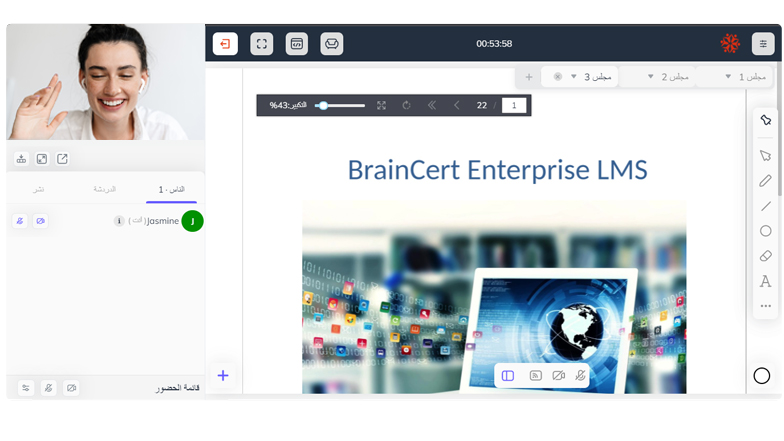The width and height of the screenshot is (784, 441).
Task: Go to previous document page
Action: (456, 106)
